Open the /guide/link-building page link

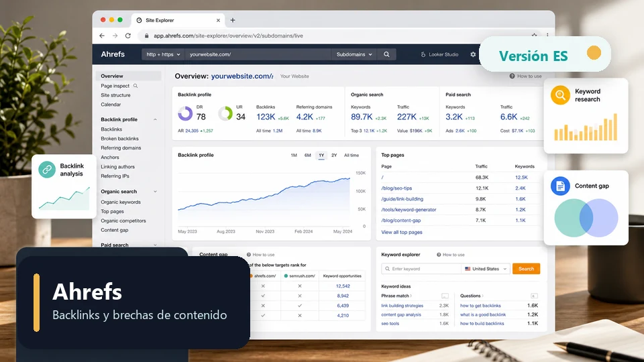[x=402, y=199]
